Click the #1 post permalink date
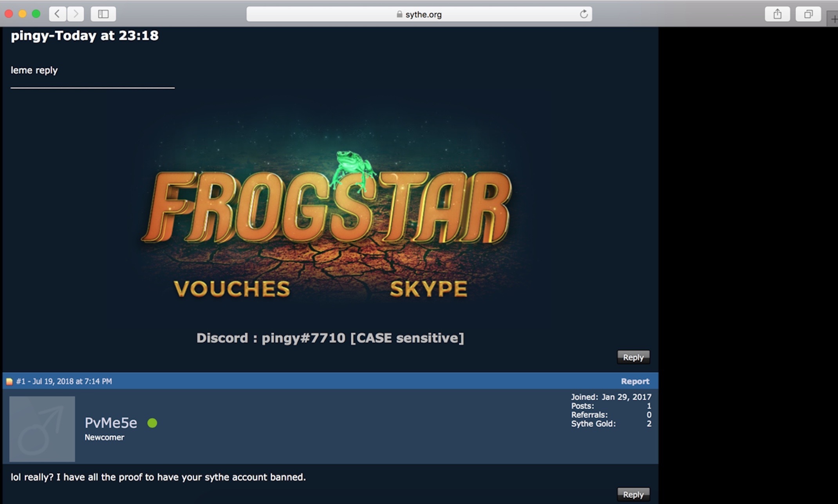 (x=64, y=382)
